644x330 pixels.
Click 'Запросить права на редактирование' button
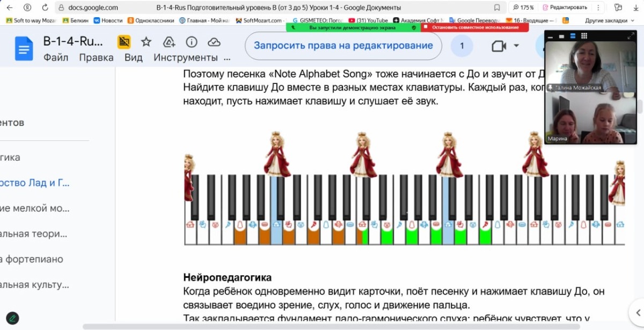pyautogui.click(x=343, y=46)
